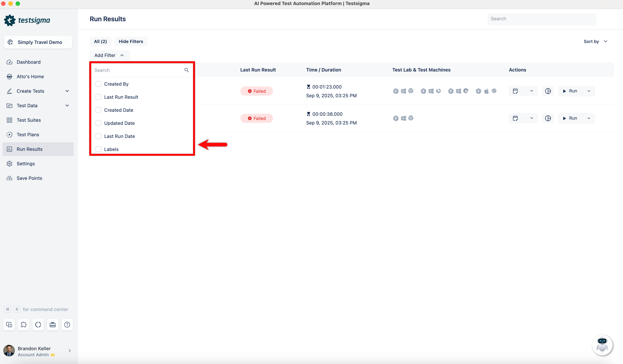Open the Atto chatbot robot icon

click(x=602, y=345)
